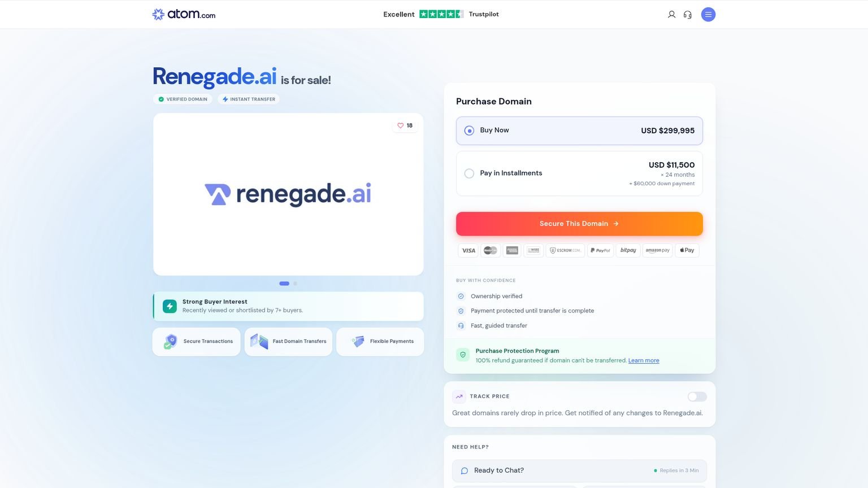Click the Secure This Domain button
This screenshot has width=868, height=488.
tap(579, 224)
